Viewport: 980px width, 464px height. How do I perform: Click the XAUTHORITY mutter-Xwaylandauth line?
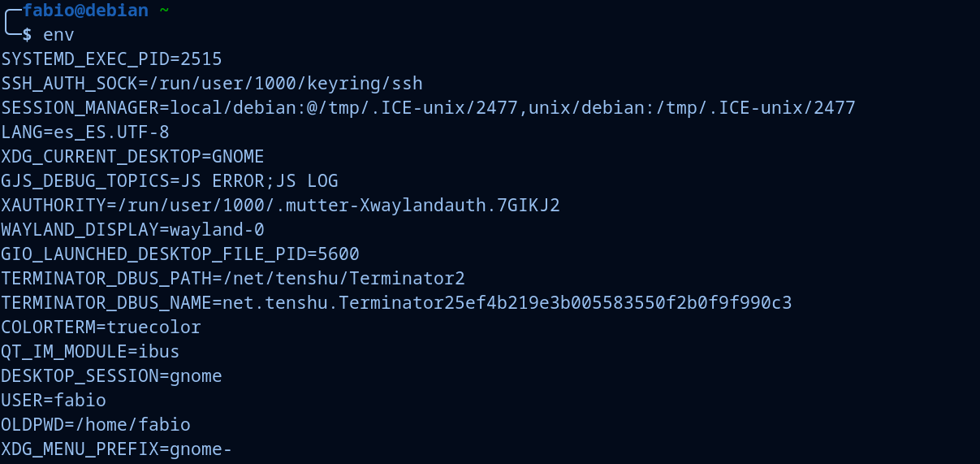click(280, 206)
